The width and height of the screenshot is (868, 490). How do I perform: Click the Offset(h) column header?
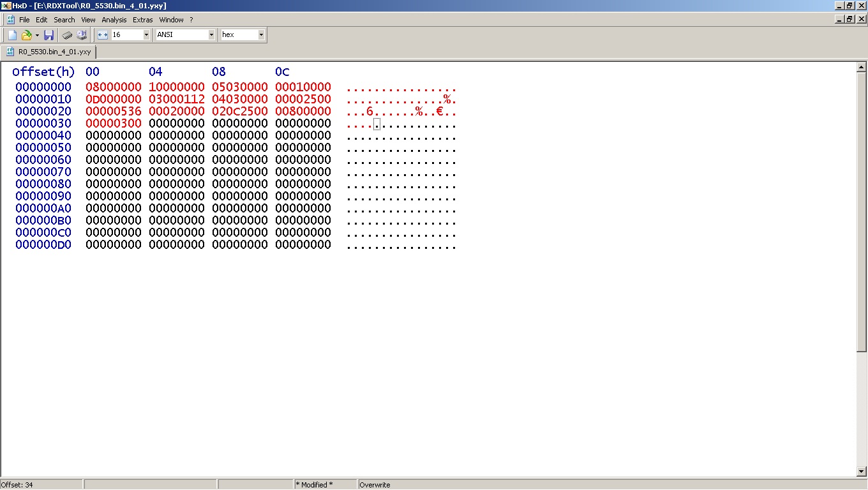pyautogui.click(x=43, y=71)
